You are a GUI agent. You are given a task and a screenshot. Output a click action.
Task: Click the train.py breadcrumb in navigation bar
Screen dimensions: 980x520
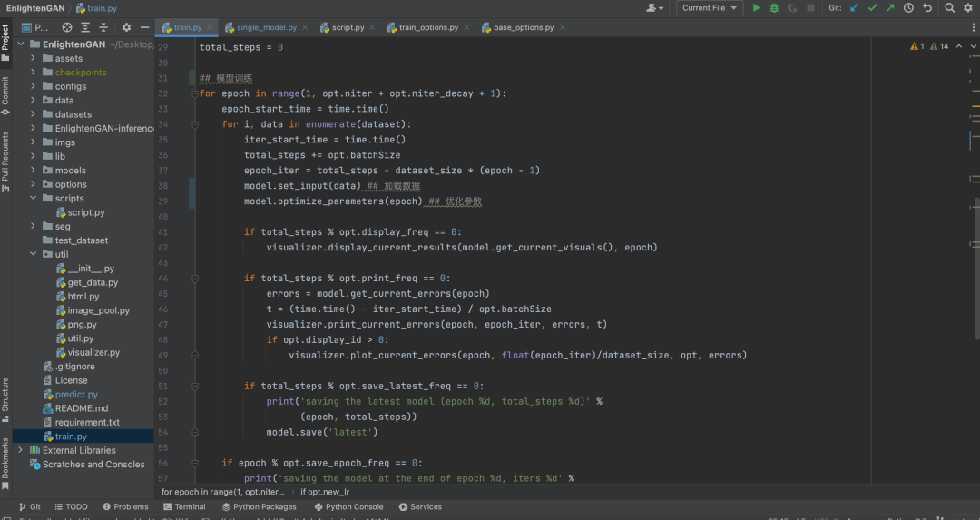[x=97, y=8]
